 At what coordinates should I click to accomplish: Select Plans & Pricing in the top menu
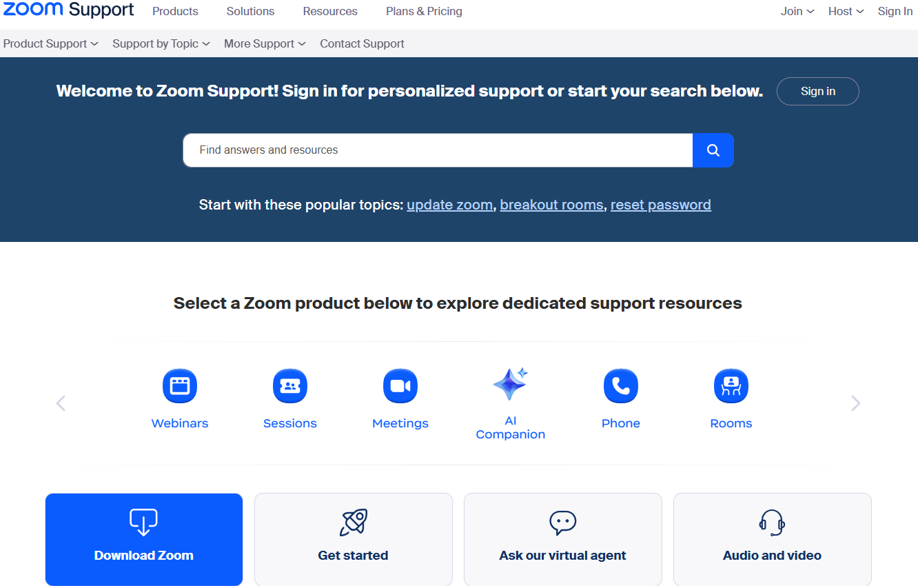(423, 11)
